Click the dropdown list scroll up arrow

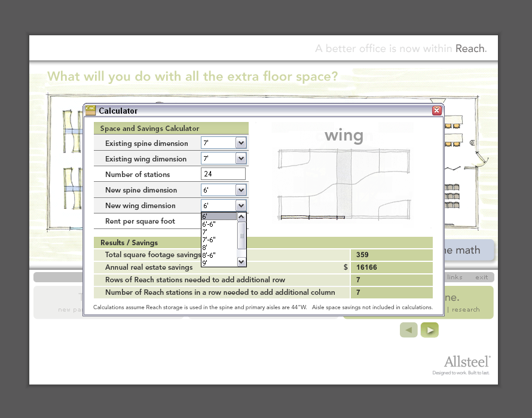(241, 217)
